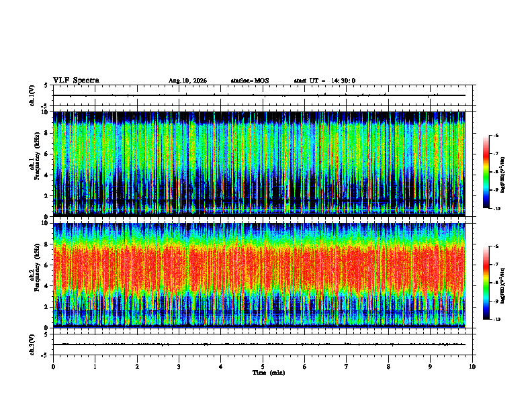Click the "2" kHz tick of ch.2 spectrogram

pyautogui.click(x=47, y=307)
